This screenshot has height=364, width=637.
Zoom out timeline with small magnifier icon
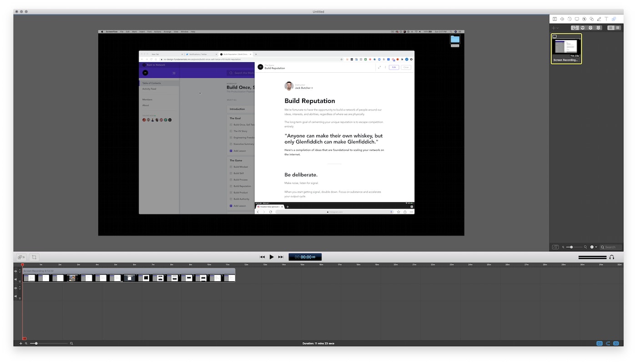click(x=26, y=344)
